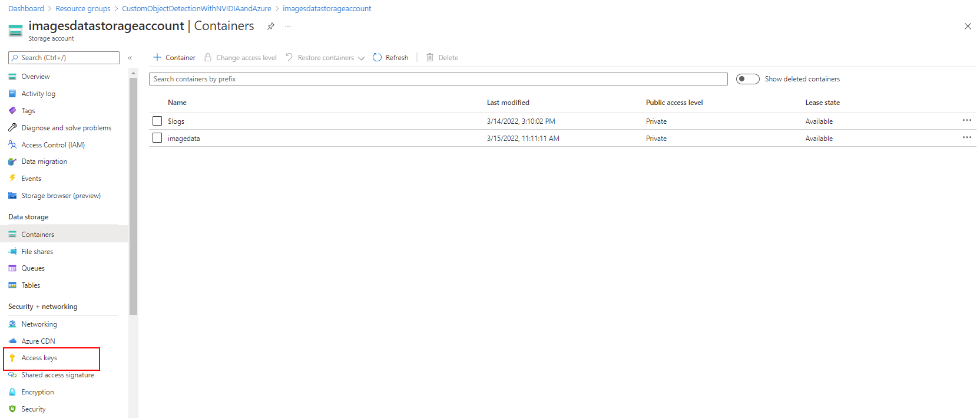Click the Containers icon in the sidebar
980x418 pixels.
tap(12, 235)
